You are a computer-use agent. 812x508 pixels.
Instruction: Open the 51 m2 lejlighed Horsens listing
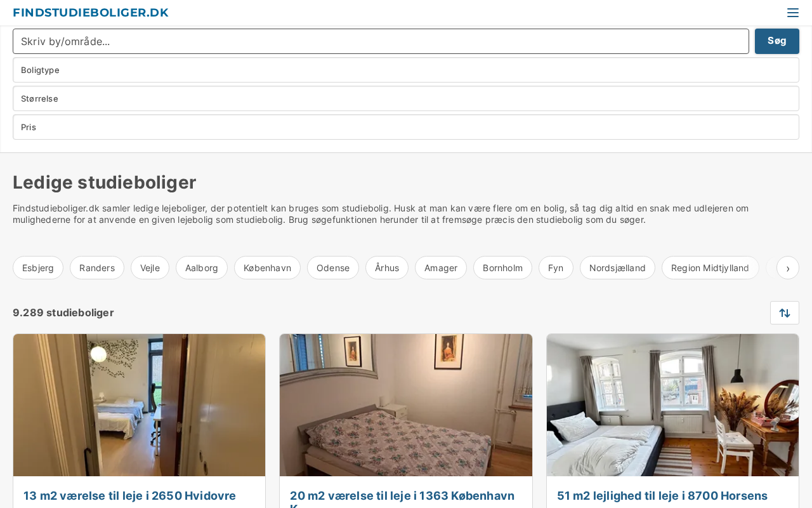[x=662, y=496]
